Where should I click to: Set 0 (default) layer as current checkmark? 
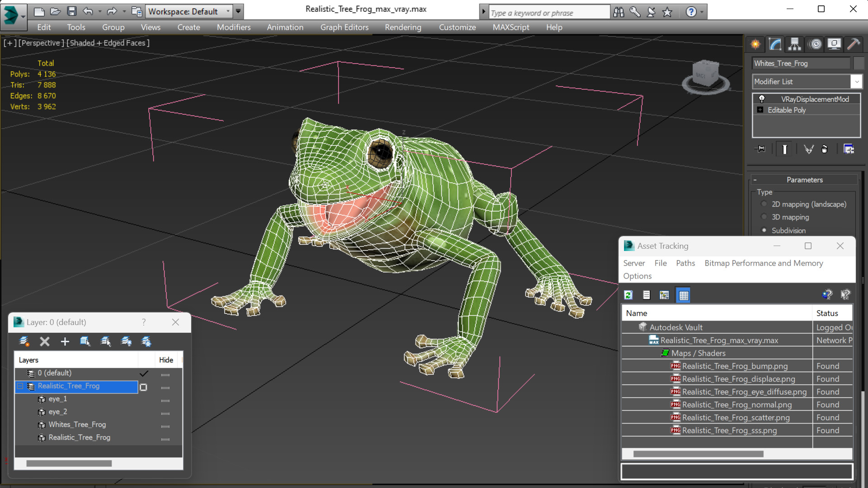point(144,373)
